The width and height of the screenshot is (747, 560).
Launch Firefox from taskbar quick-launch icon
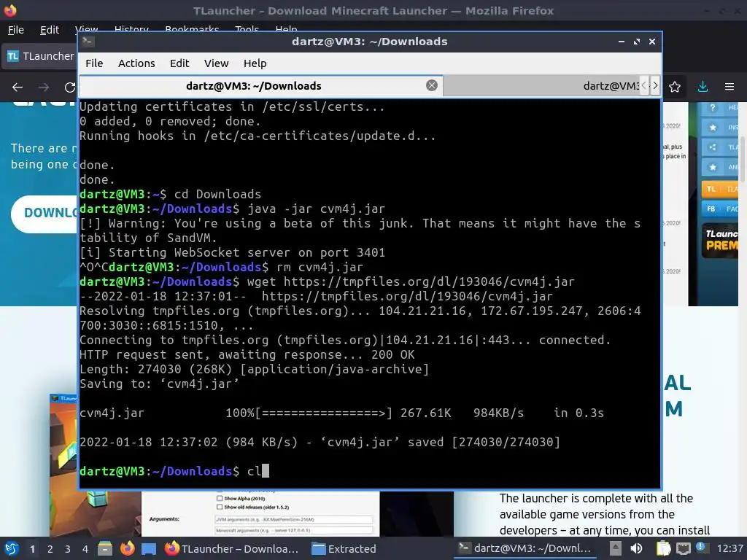click(127, 548)
